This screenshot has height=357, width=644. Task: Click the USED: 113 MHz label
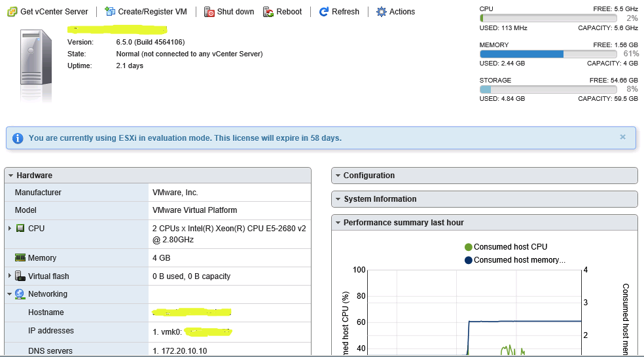pos(503,28)
